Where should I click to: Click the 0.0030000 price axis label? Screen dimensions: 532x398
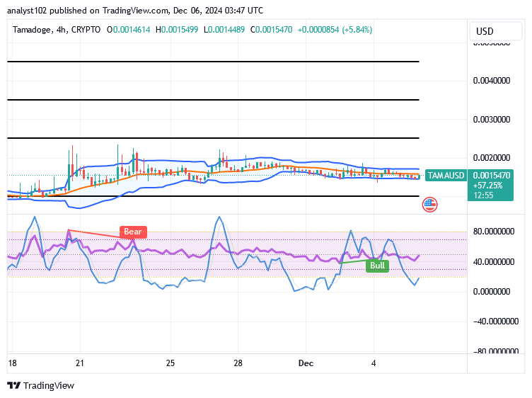pos(492,120)
